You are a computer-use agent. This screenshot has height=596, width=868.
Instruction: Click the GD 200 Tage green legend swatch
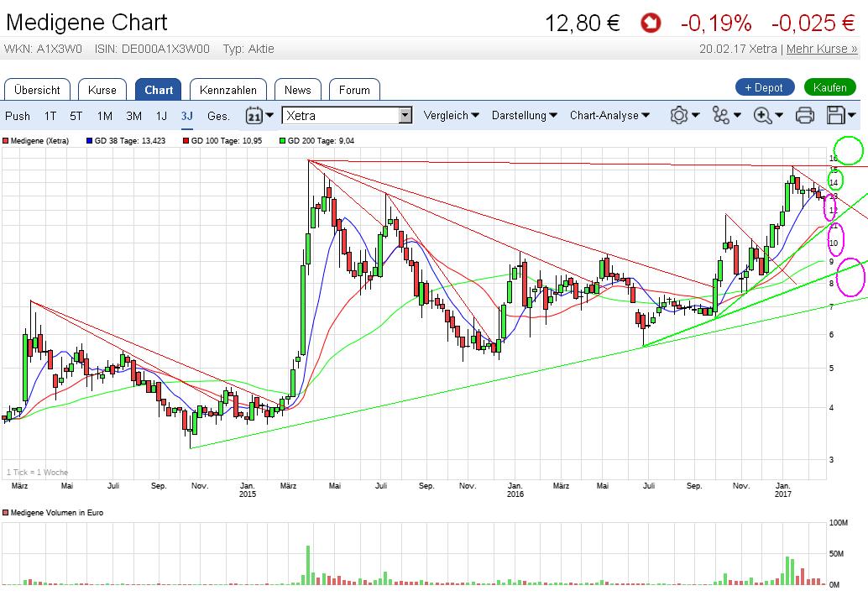click(282, 141)
